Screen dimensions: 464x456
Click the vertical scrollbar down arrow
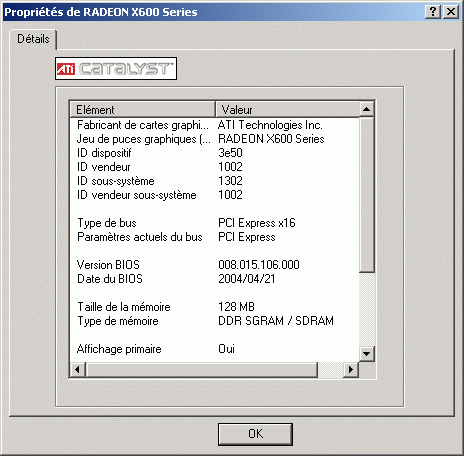tap(367, 354)
